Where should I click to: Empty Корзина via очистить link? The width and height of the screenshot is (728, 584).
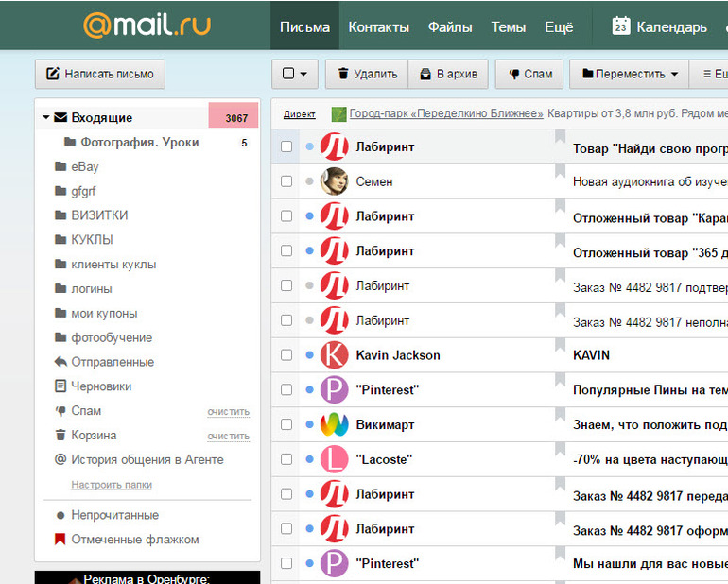(229, 437)
